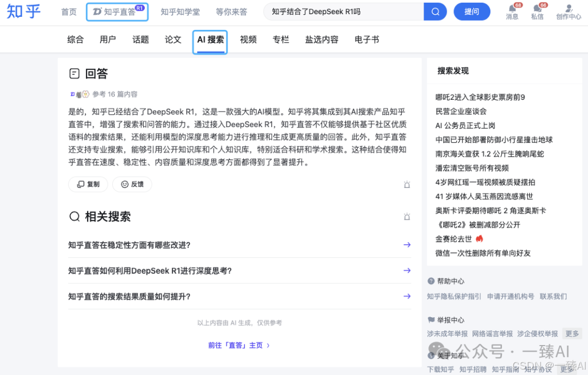This screenshot has width=588, height=375.
Task: Click the 回答 section icon
Action: (74, 74)
